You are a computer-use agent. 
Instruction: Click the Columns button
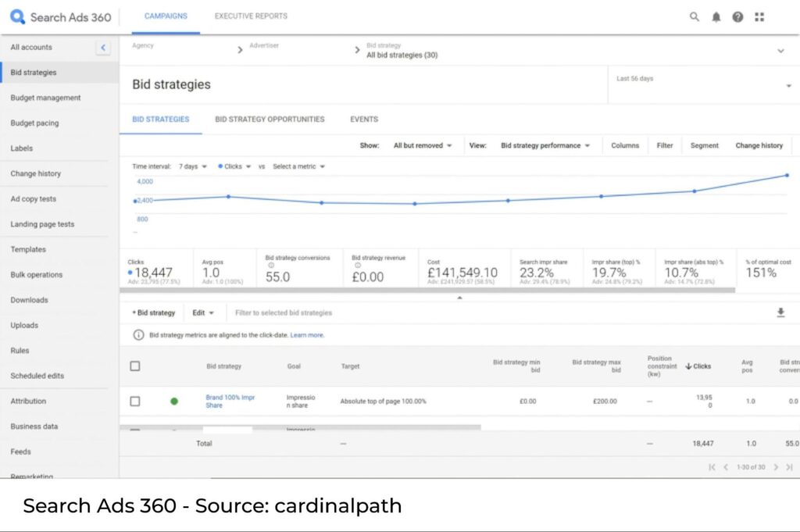click(625, 145)
